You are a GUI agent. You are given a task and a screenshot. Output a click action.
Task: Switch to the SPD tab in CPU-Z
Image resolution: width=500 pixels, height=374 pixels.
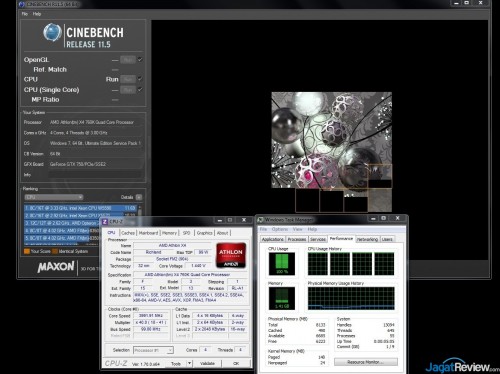[x=186, y=233]
